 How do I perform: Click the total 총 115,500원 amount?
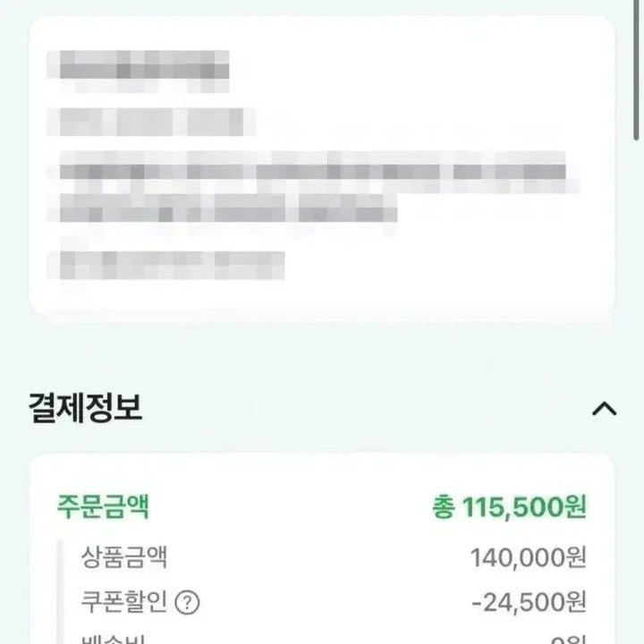click(508, 507)
